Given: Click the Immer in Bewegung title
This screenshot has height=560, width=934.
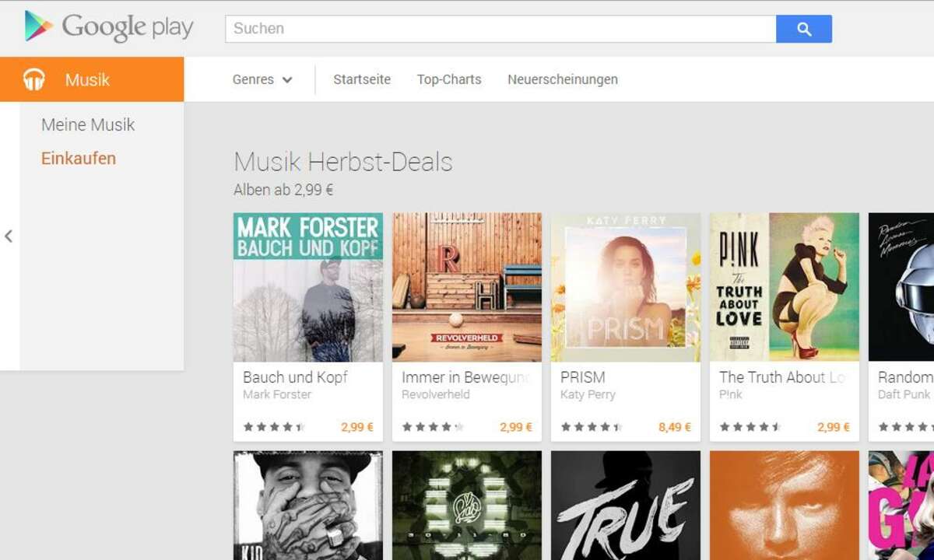Looking at the screenshot, I should click(466, 377).
